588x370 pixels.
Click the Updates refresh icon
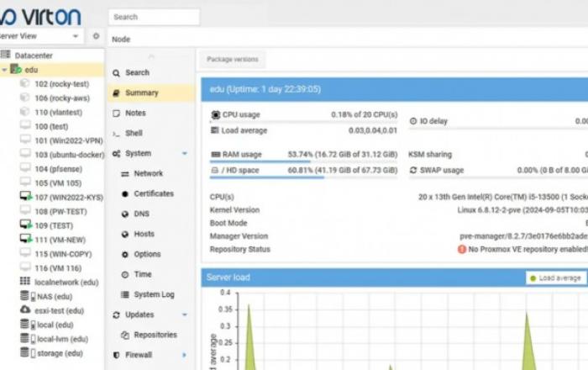116,314
